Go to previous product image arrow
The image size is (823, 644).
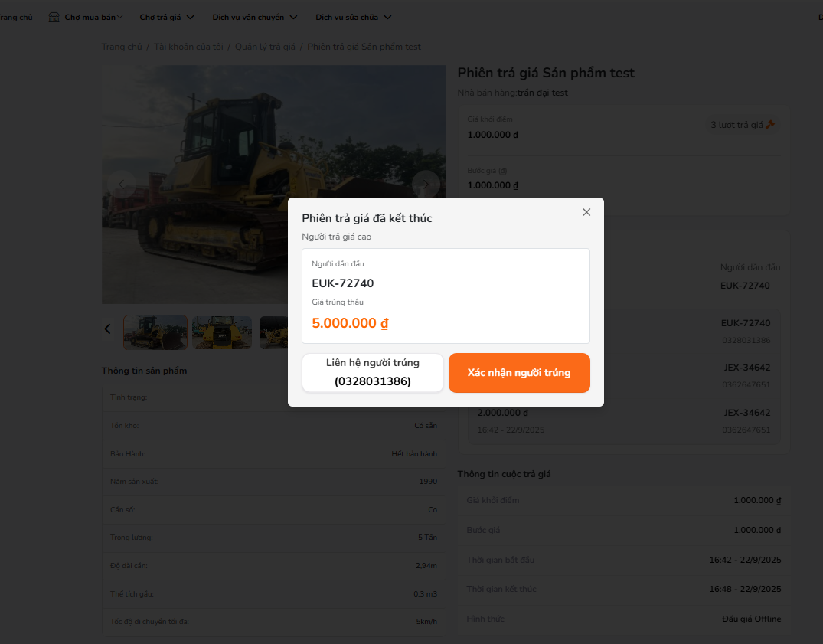click(121, 185)
